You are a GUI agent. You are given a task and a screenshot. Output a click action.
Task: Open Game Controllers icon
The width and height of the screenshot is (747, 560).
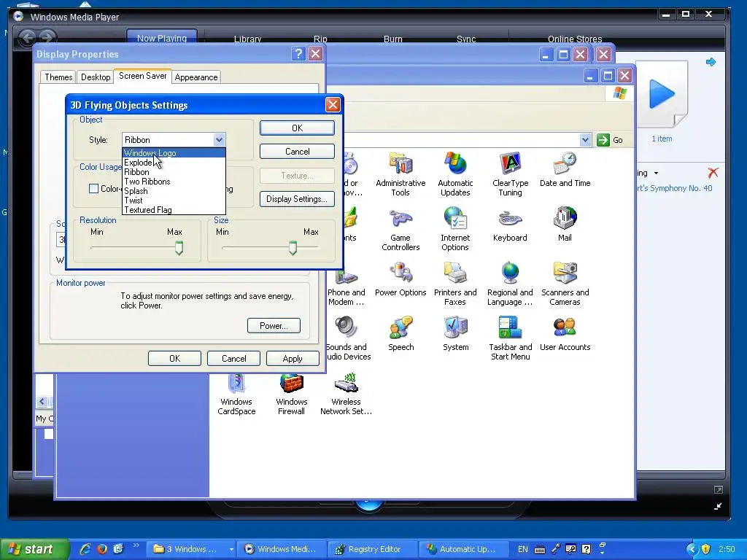point(400,229)
